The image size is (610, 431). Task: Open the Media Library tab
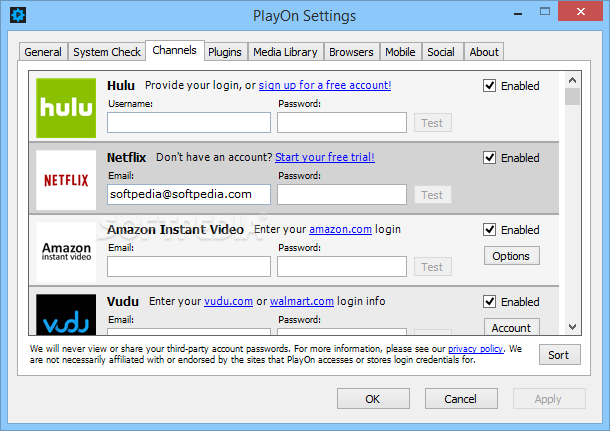tap(285, 52)
